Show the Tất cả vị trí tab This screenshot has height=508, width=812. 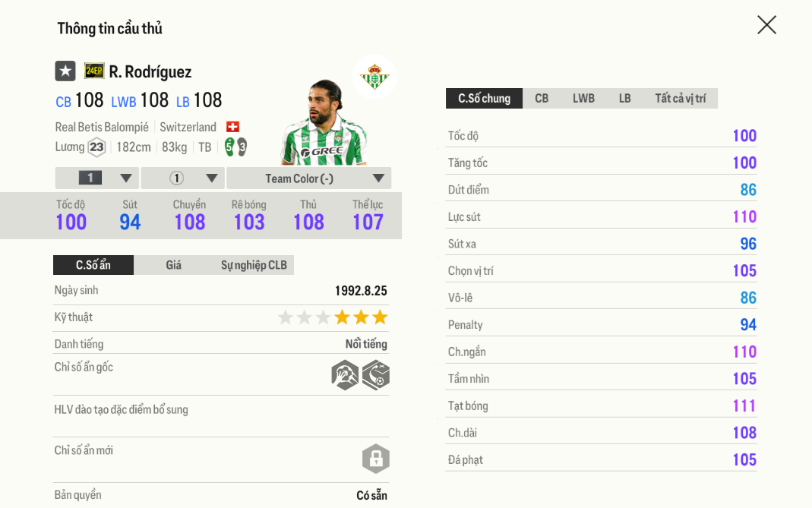coord(680,99)
